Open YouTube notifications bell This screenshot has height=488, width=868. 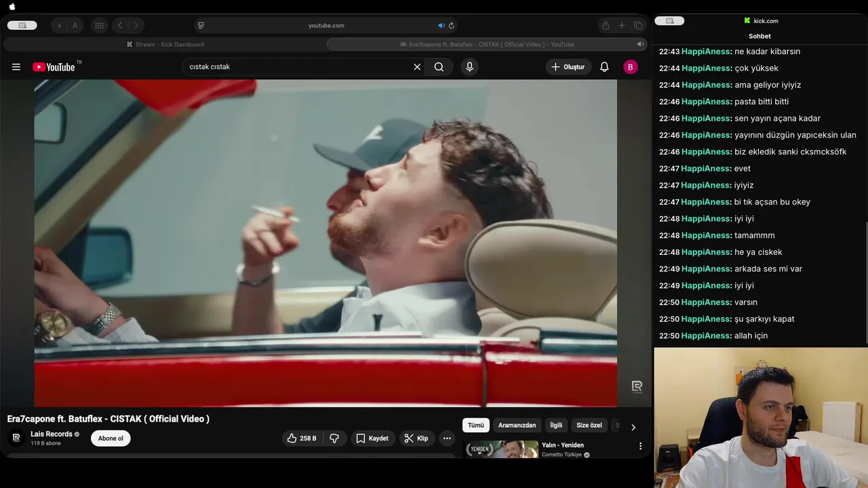point(604,67)
